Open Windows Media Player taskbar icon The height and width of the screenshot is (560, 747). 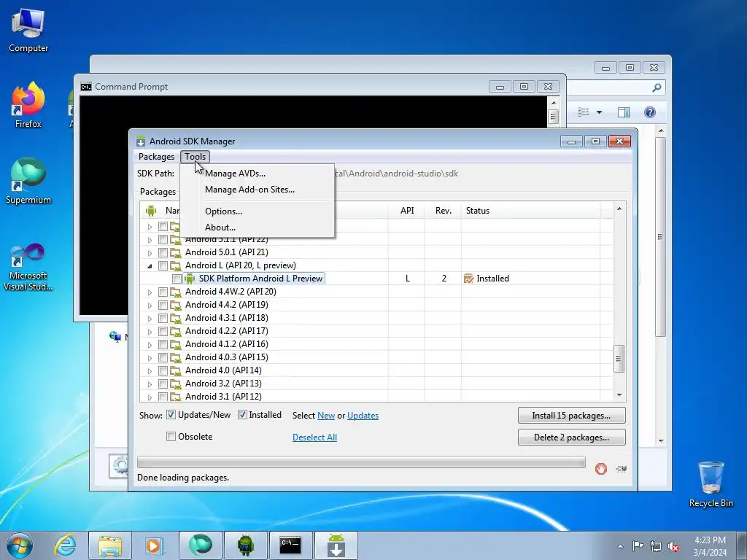pyautogui.click(x=155, y=545)
